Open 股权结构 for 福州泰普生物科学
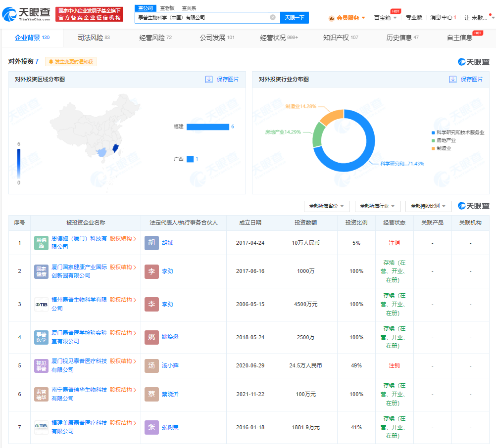The width and height of the screenshot is (496, 448). pyautogui.click(x=123, y=300)
